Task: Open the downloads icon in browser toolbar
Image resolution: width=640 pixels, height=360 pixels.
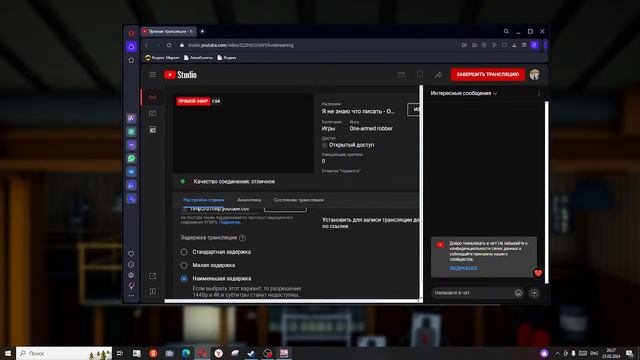Action: [514, 45]
